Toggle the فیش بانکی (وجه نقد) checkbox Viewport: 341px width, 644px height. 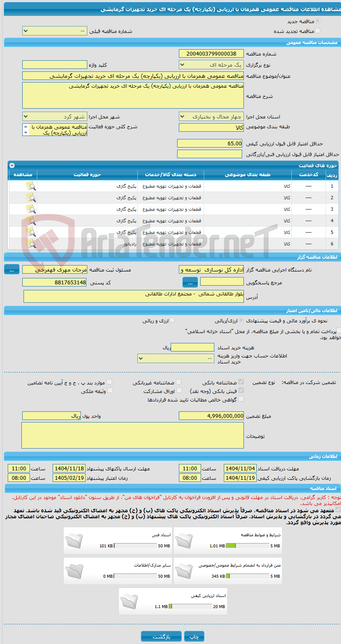pyautogui.click(x=241, y=390)
